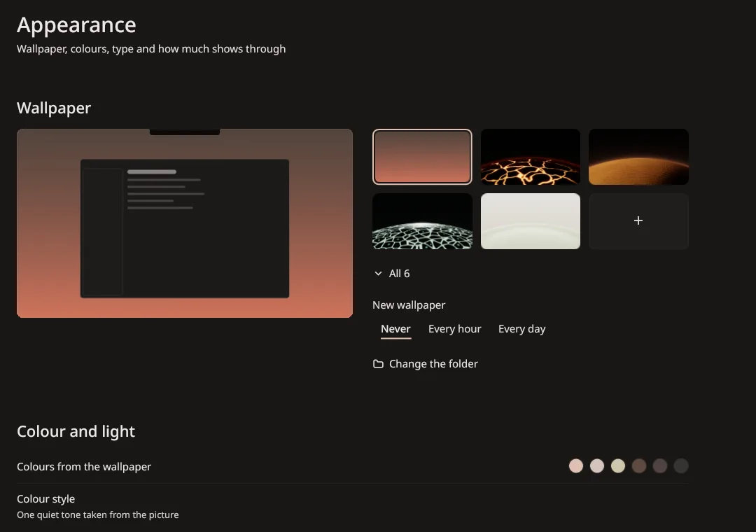Viewport: 756px width, 532px height.
Task: Pick the pale grey-pink colour swatch
Action: [x=597, y=466]
